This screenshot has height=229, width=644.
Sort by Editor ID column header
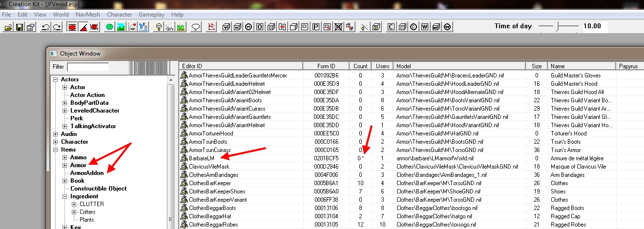pyautogui.click(x=241, y=66)
